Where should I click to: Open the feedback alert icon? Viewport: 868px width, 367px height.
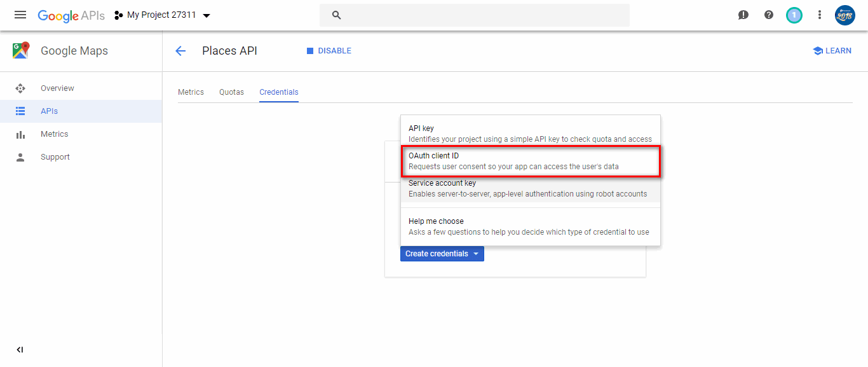pyautogui.click(x=743, y=15)
